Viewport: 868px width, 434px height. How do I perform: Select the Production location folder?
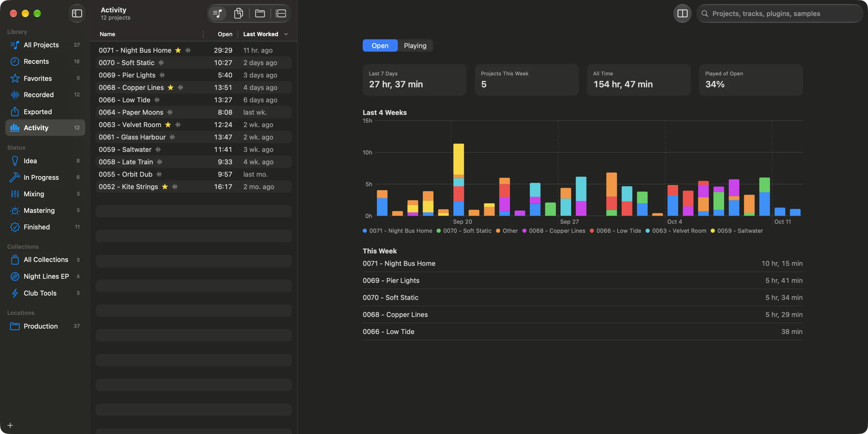[45, 326]
